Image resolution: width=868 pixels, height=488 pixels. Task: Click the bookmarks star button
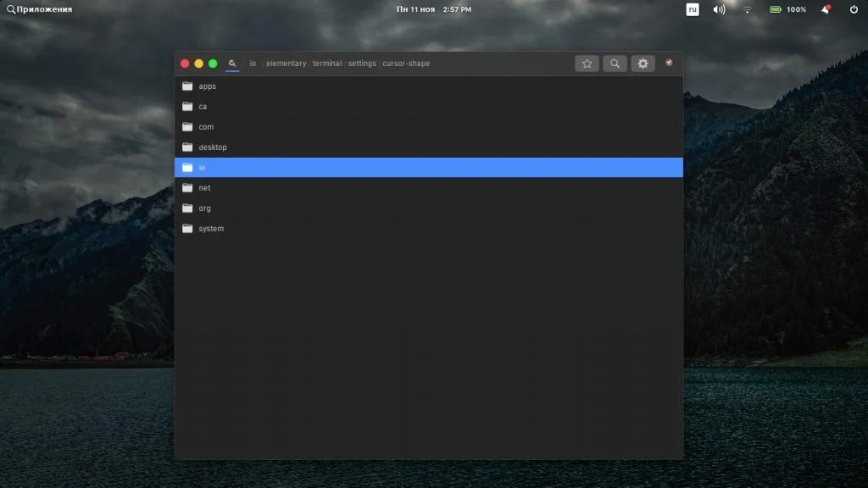587,64
